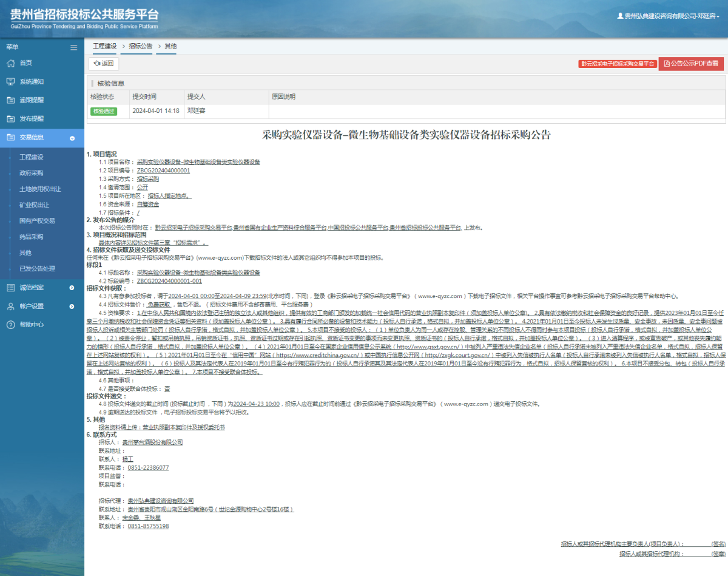Screen dimensions: 728x576
Task: Collapse the 交易信息 submenu
Action: point(72,138)
